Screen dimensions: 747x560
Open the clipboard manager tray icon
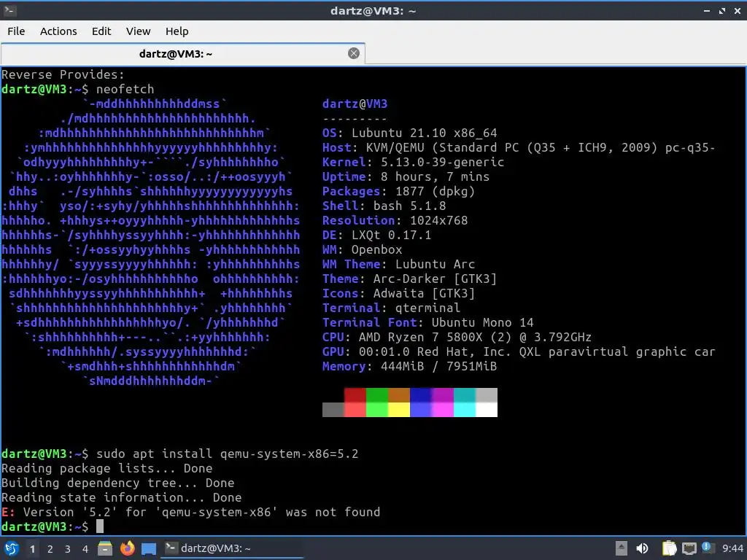pos(670,548)
